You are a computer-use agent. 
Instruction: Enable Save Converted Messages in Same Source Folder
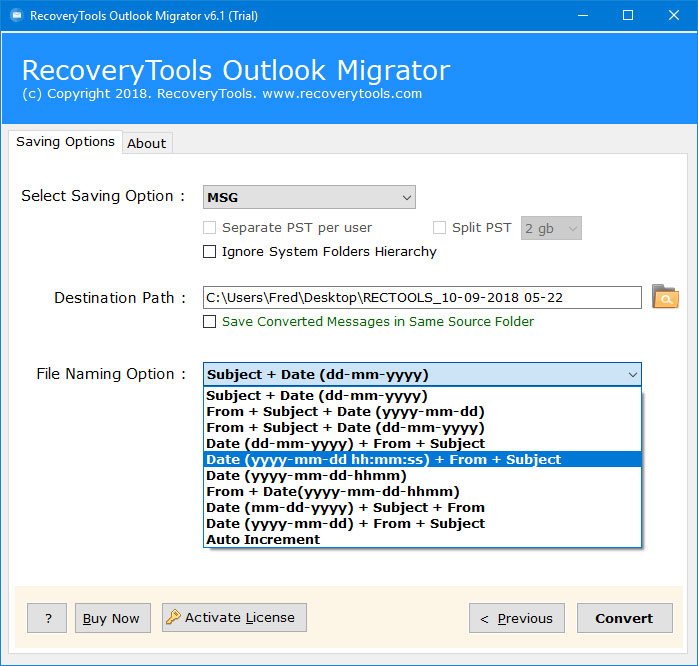209,321
